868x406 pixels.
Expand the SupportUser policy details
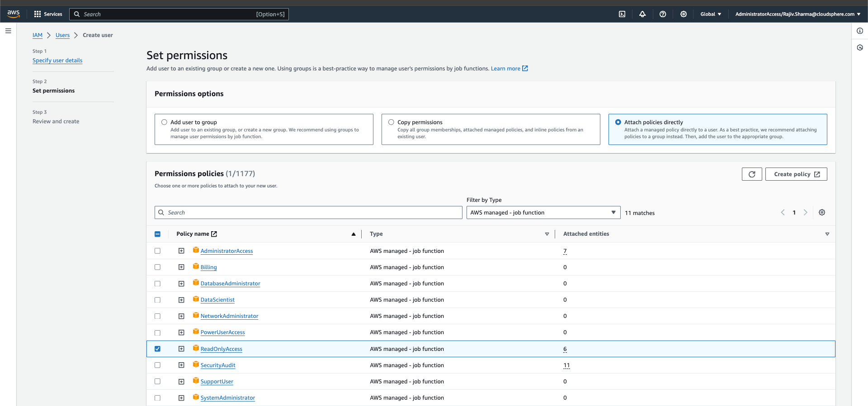tap(181, 382)
